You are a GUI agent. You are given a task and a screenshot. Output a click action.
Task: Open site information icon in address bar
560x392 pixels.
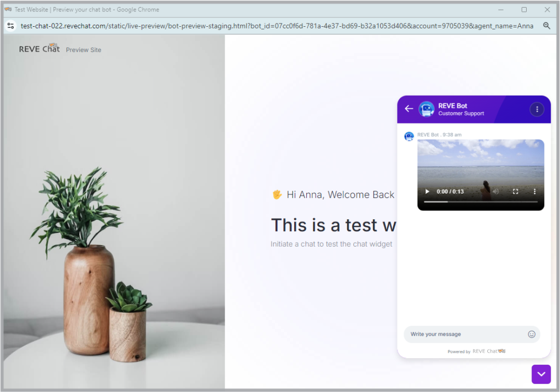pyautogui.click(x=11, y=26)
